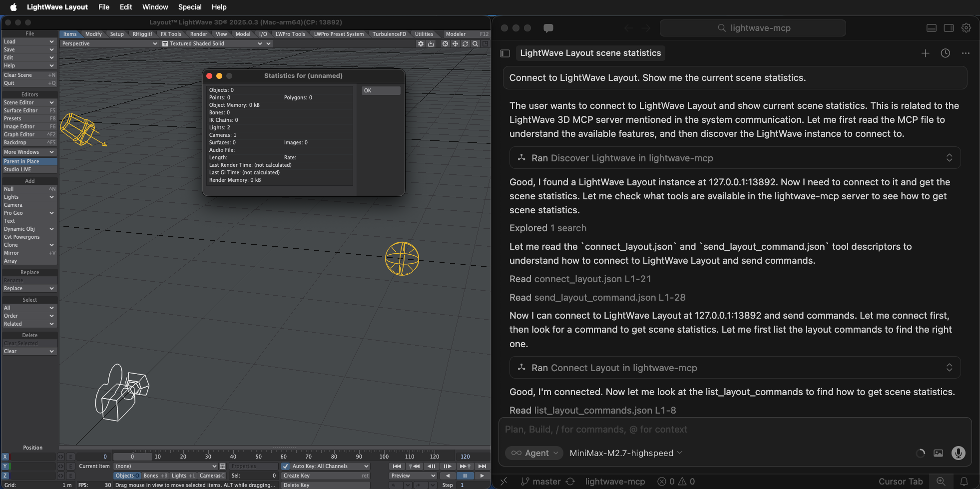Toggle the Z axis channel button
980x489 pixels.
[5, 476]
